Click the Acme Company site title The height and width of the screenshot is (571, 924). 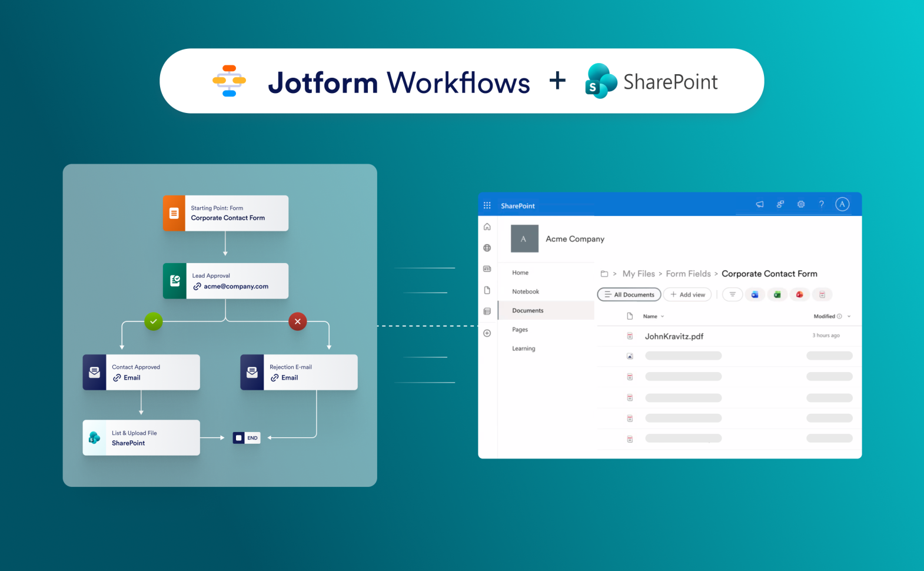(x=575, y=239)
